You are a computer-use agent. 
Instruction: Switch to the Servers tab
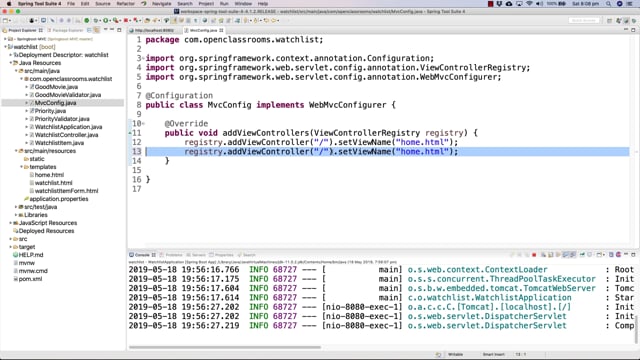(x=196, y=255)
